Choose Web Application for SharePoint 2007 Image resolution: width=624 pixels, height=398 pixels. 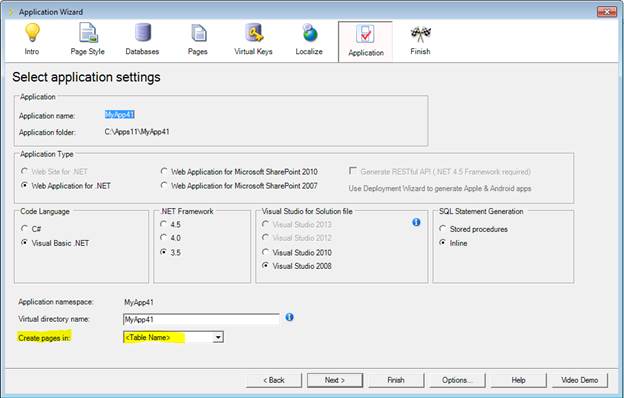tap(164, 185)
